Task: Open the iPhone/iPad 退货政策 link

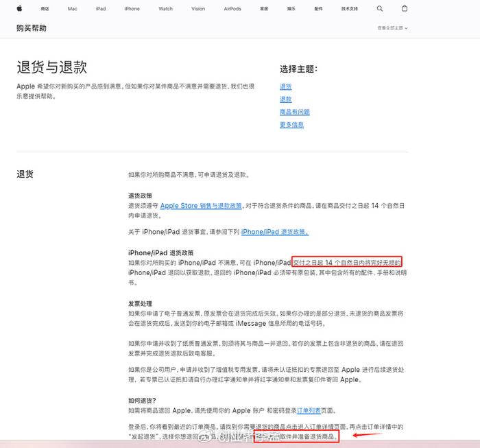Action: [x=275, y=232]
